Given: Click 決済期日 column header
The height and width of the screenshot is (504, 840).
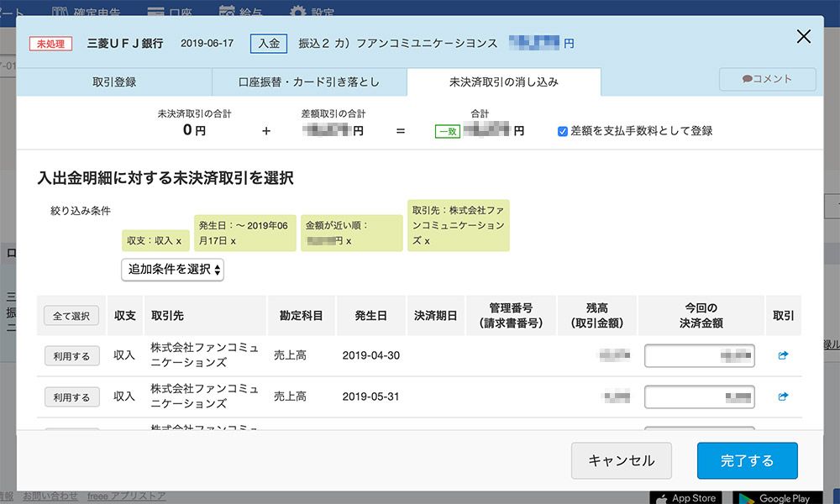Looking at the screenshot, I should [x=435, y=316].
